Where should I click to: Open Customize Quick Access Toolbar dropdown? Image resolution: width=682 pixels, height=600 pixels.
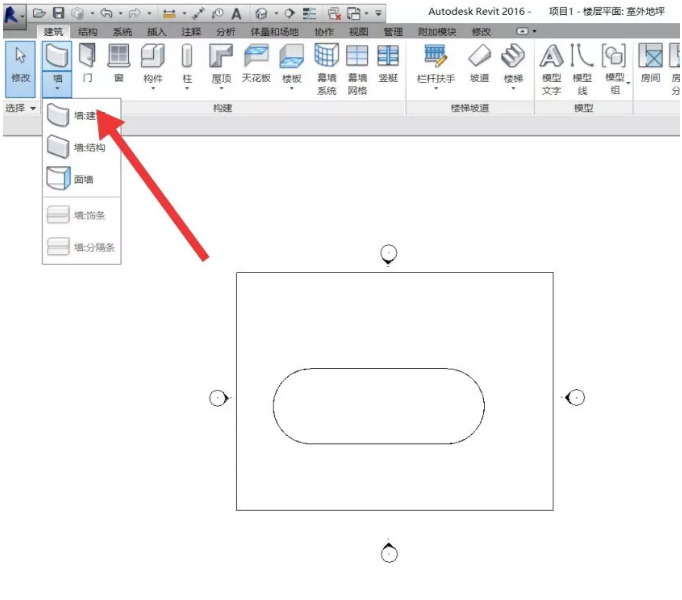click(378, 13)
